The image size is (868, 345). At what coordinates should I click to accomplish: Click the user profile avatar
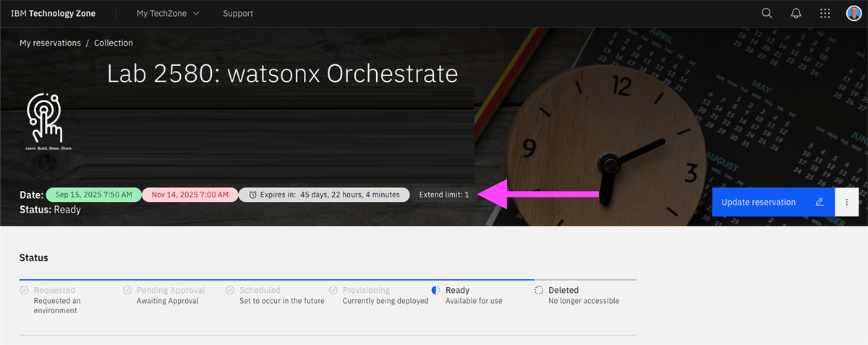854,13
